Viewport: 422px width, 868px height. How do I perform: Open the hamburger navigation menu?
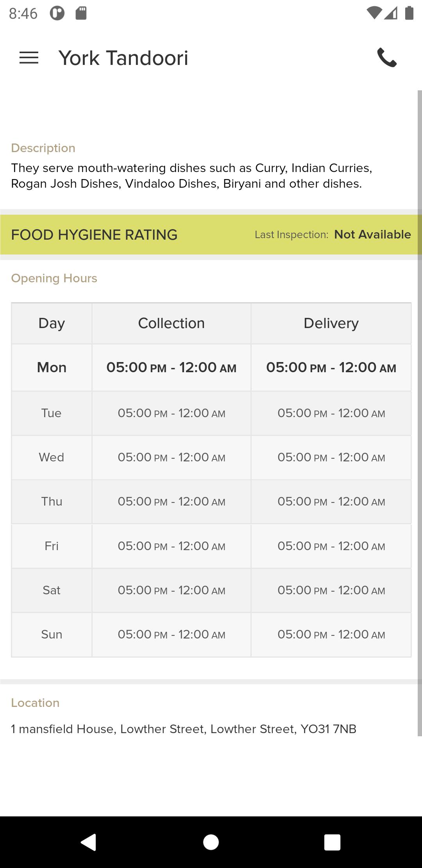coord(29,58)
